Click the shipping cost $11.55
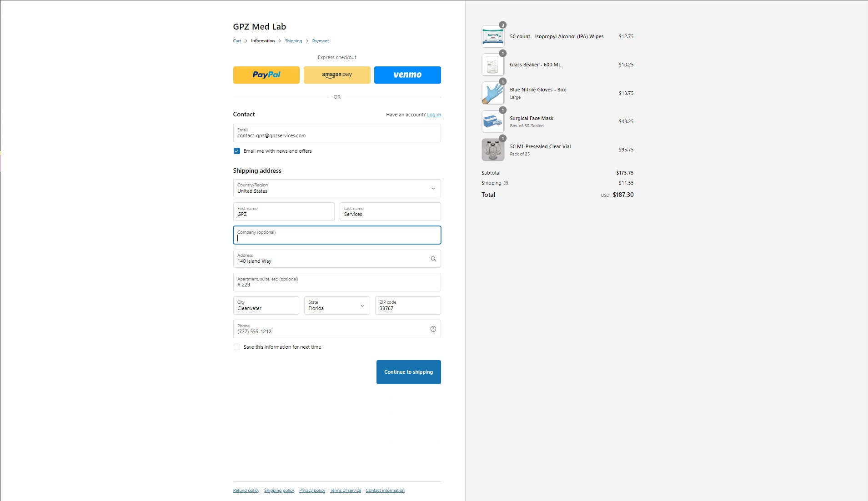This screenshot has height=501, width=868. point(626,183)
